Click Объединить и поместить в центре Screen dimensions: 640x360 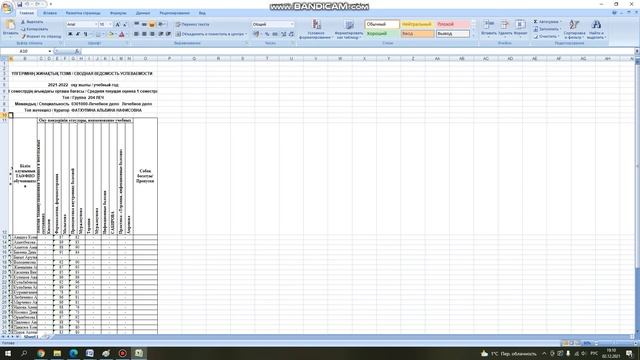click(x=211, y=34)
